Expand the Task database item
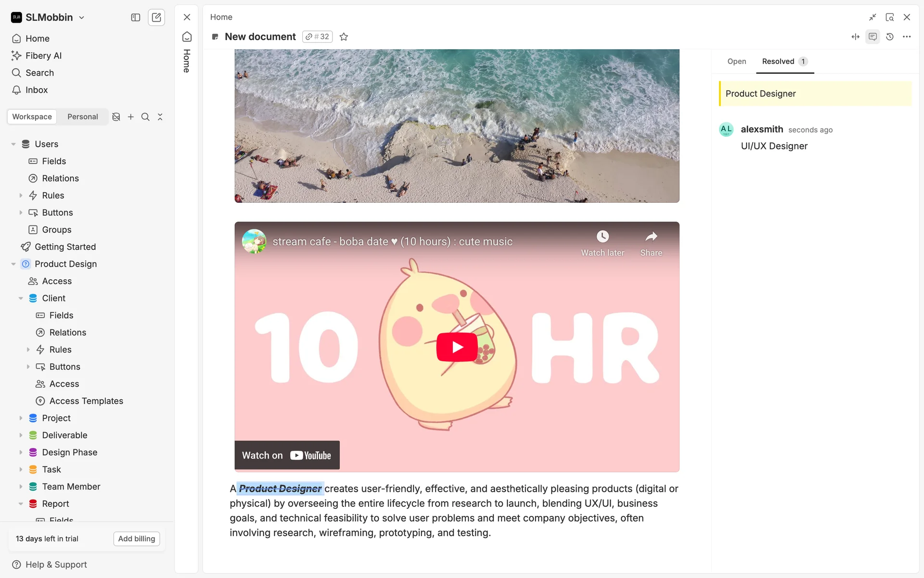Viewport: 924px width, 578px height. click(21, 469)
